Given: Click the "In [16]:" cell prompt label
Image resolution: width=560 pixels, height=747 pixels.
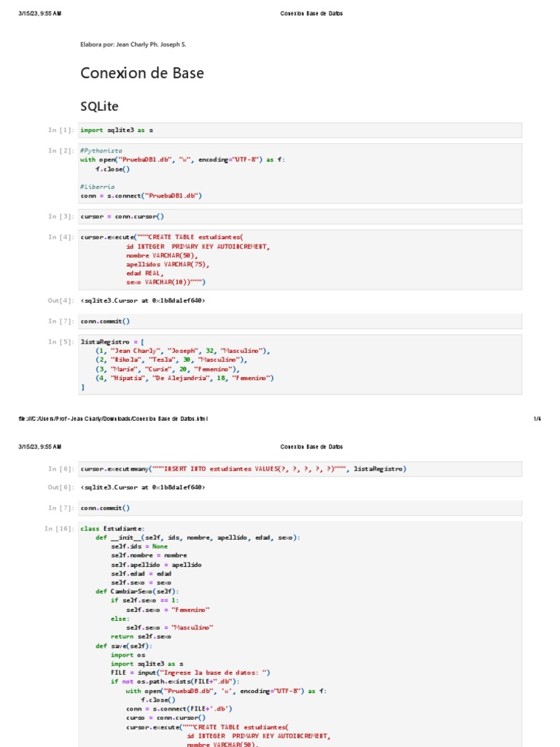Looking at the screenshot, I should 59,529.
